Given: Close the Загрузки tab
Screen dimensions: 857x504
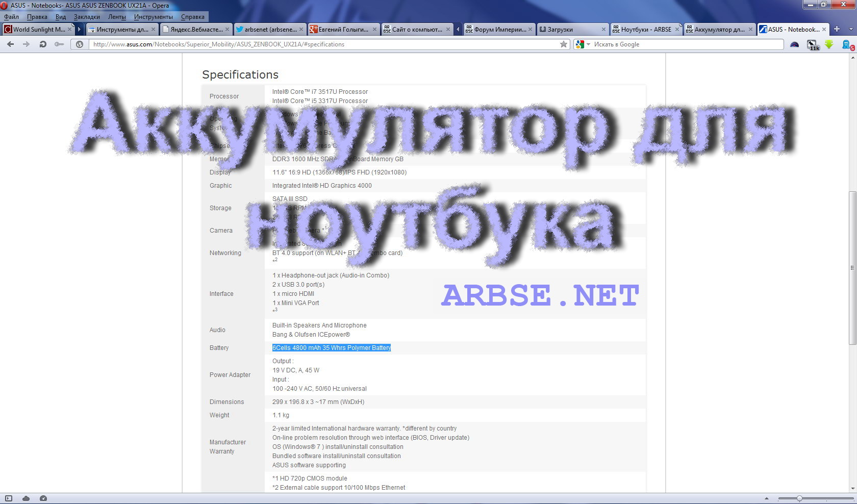Looking at the screenshot, I should [x=603, y=30].
